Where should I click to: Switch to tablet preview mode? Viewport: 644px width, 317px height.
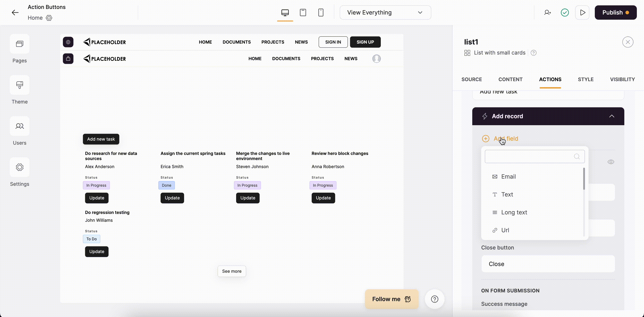(x=303, y=12)
